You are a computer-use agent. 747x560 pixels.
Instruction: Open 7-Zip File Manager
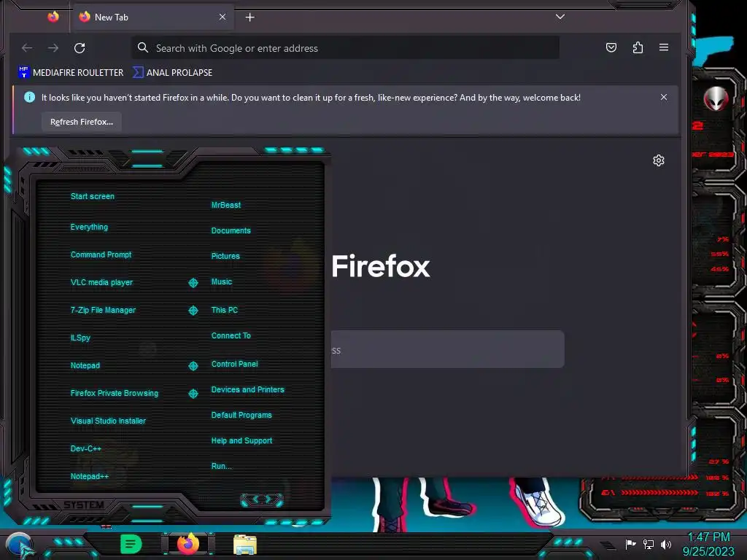point(103,310)
